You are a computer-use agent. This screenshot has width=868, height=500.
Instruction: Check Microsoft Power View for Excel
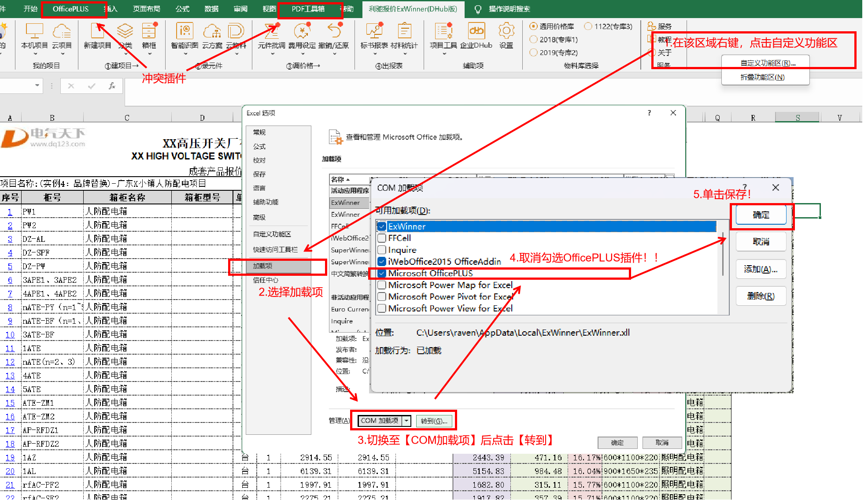point(382,308)
